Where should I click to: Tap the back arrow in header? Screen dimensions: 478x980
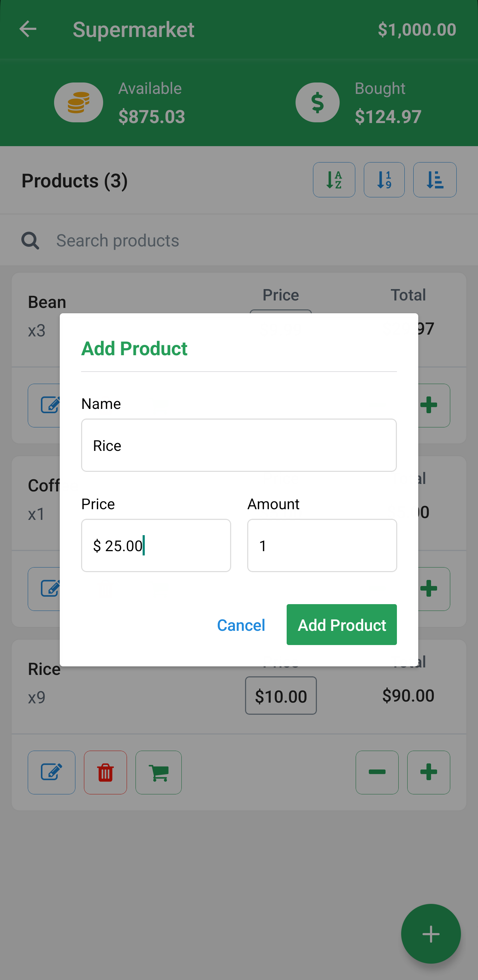[28, 29]
